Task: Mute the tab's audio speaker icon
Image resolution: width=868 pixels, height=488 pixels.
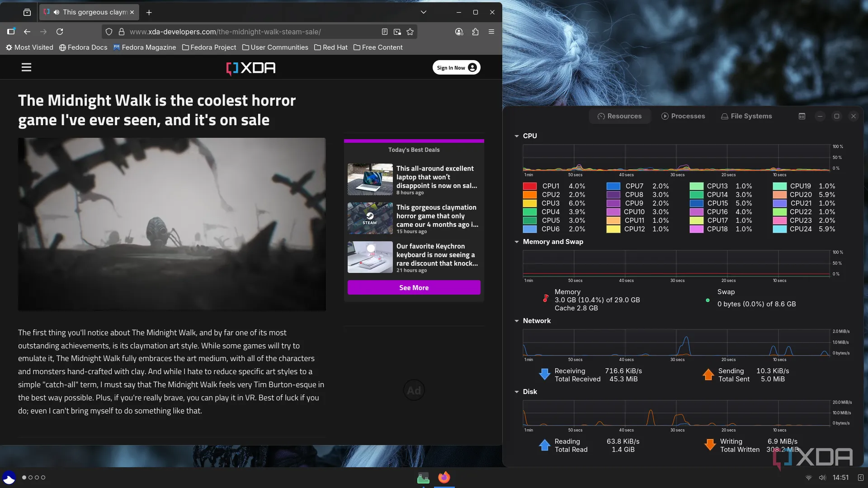Action: tap(56, 12)
